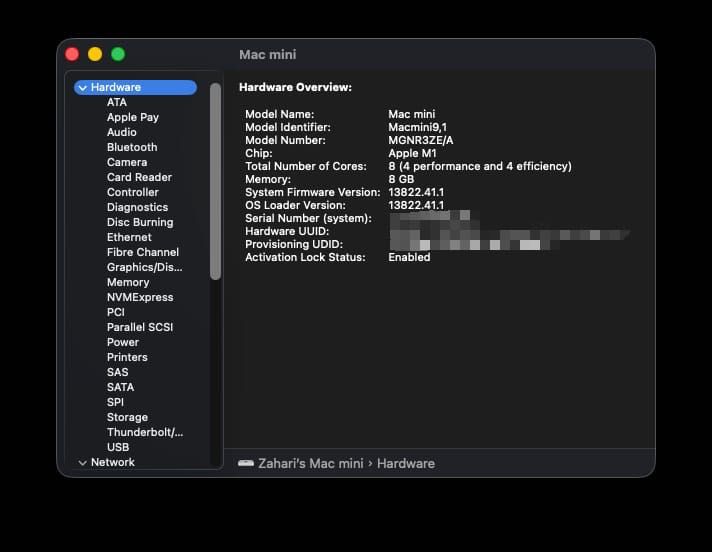
Task: Click the Activation Lock Status Enabled value
Action: [409, 257]
